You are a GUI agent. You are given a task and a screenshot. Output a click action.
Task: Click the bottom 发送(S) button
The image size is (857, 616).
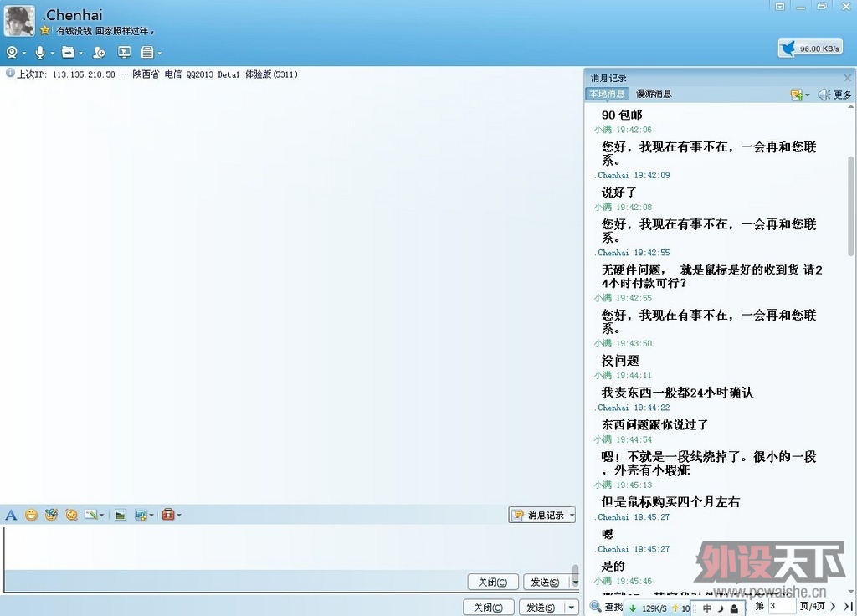[x=541, y=608]
